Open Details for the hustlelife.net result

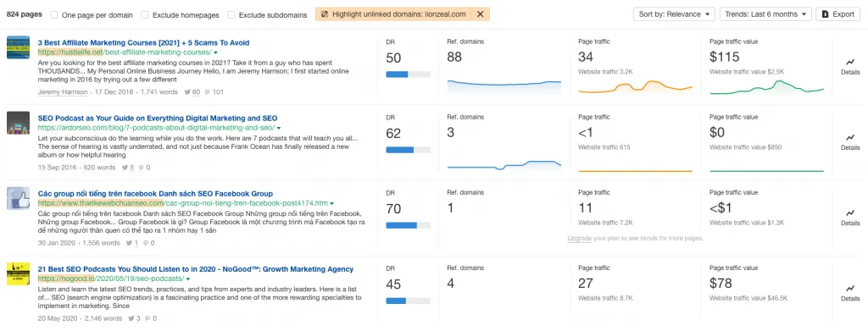tap(850, 67)
